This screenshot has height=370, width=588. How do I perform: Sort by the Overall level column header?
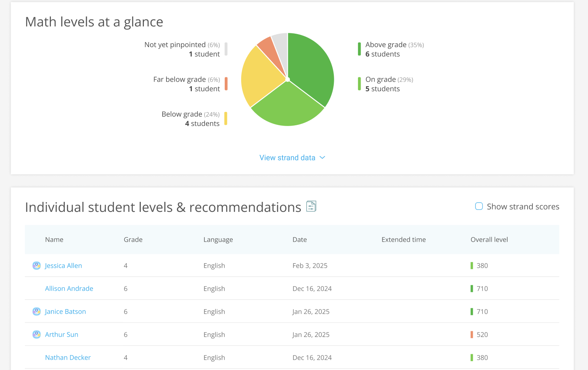(489, 239)
